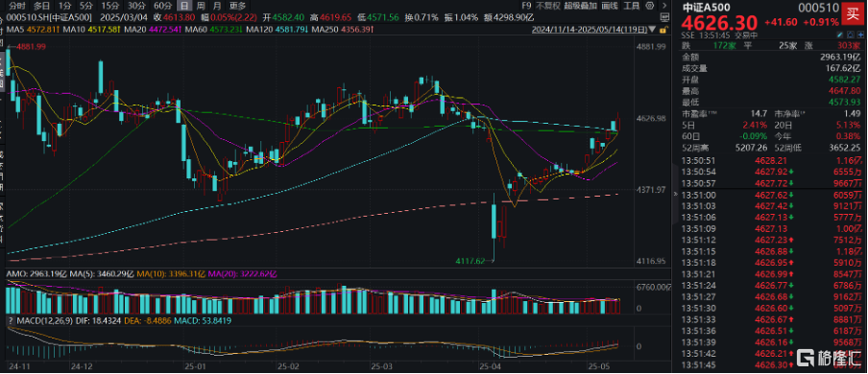Select the 5分 period tab
Screen dimensions: 868x374
pos(85,6)
